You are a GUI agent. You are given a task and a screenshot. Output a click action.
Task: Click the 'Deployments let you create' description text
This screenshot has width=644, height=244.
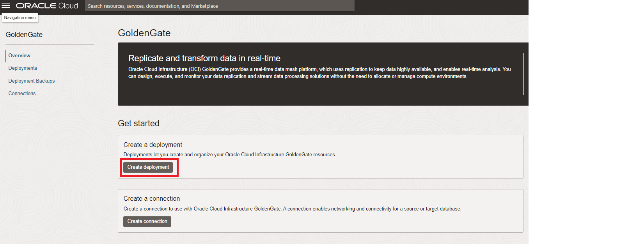click(x=229, y=155)
